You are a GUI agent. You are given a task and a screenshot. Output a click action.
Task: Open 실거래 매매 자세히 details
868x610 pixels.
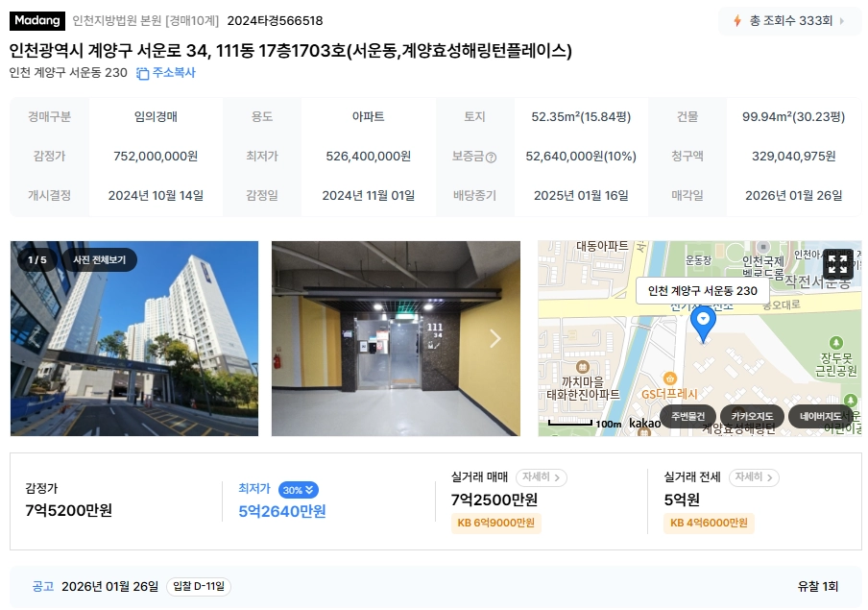(541, 477)
